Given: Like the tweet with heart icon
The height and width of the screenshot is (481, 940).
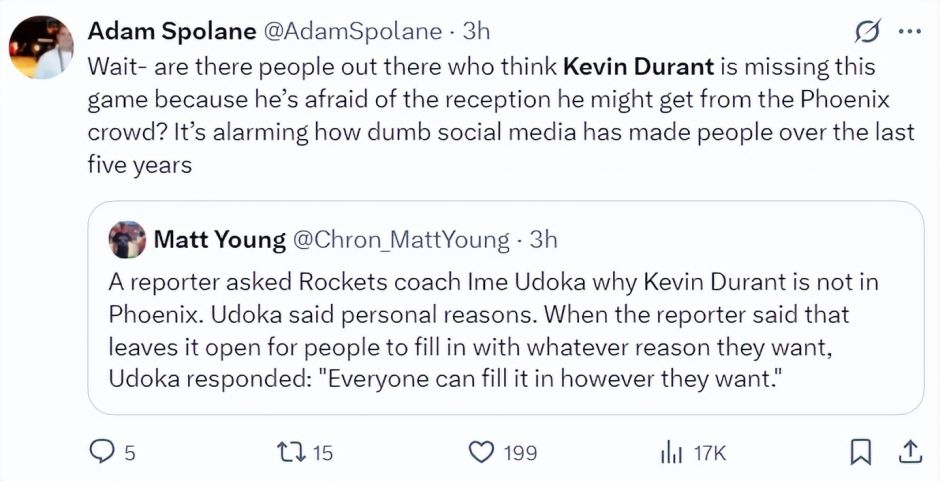Looking at the screenshot, I should pos(483,453).
